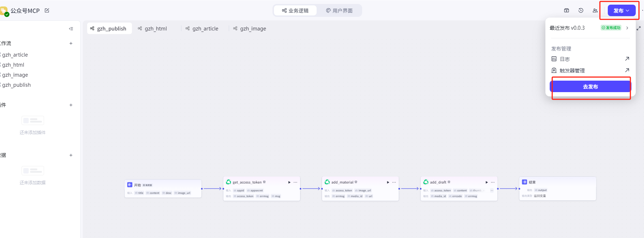Run the get_access_token node
The height and width of the screenshot is (238, 644).
point(289,182)
